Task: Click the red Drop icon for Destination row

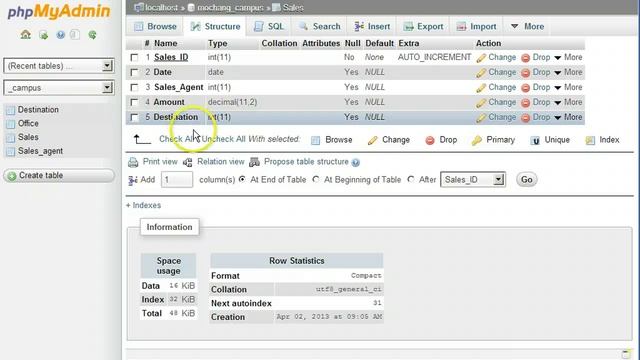Action: [x=526, y=118]
